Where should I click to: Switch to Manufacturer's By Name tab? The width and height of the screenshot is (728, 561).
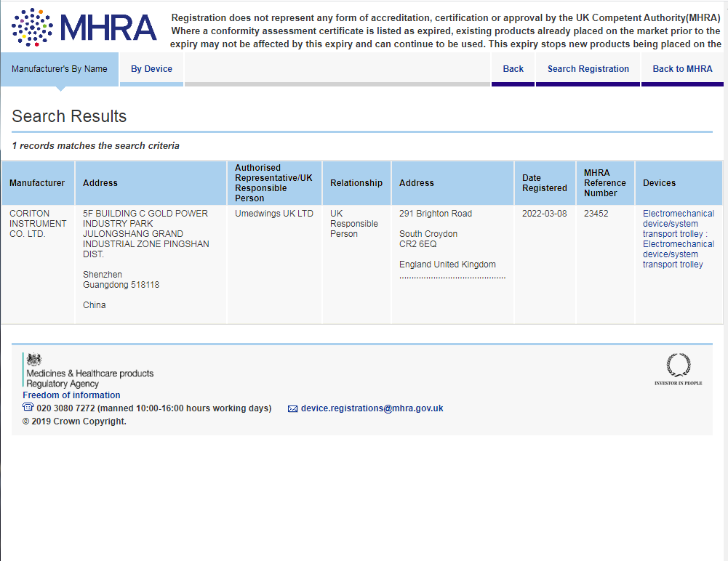[60, 69]
